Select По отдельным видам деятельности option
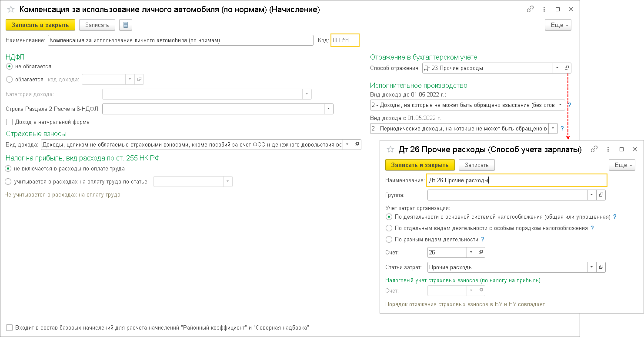644x337 pixels. coord(389,228)
